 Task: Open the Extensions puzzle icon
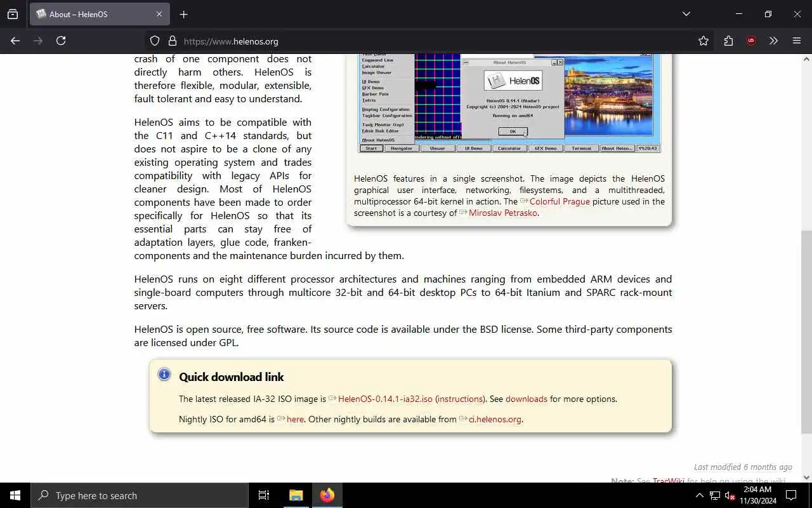(x=728, y=41)
